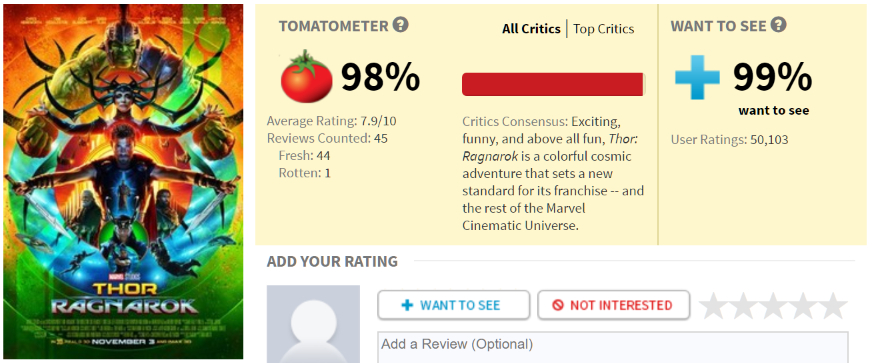Click the 99% want to see score

772,77
